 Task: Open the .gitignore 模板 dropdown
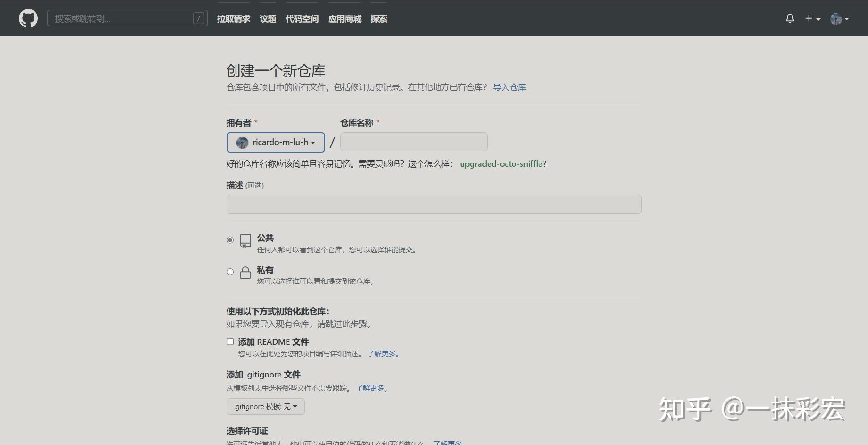[265, 406]
